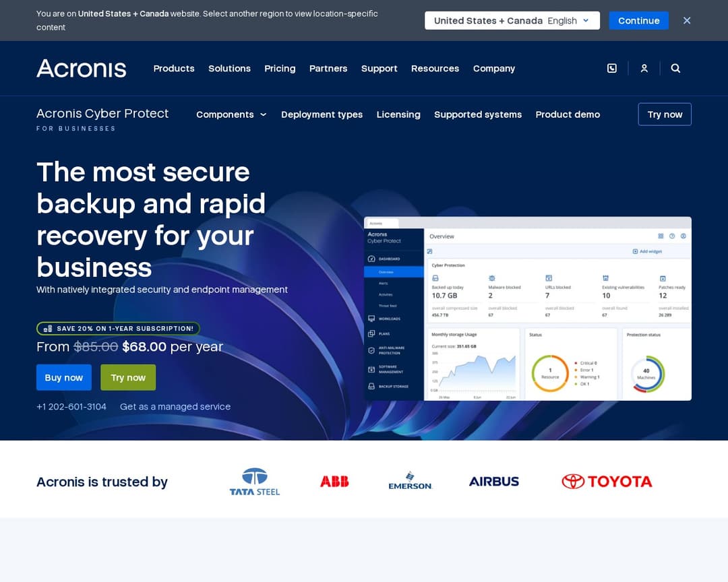Open the contact phone icon in header

point(612,68)
